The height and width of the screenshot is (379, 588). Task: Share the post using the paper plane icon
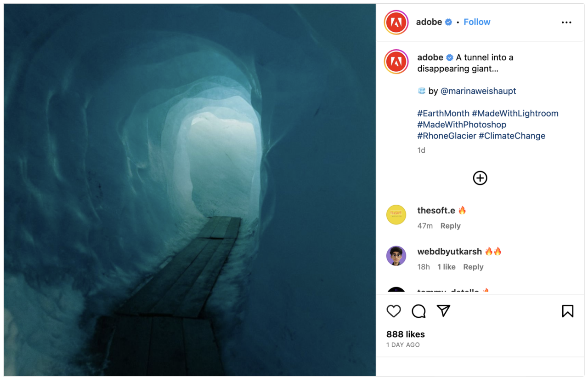pyautogui.click(x=442, y=311)
